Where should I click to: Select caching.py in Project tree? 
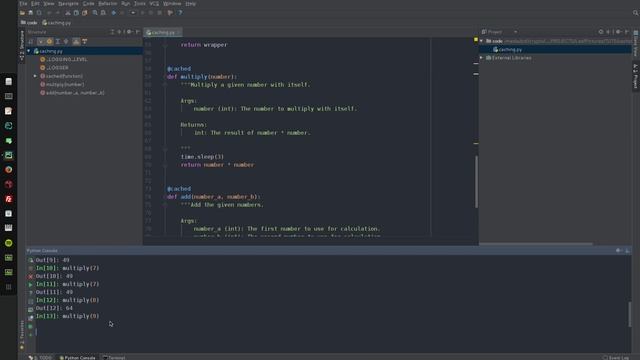tap(507, 49)
